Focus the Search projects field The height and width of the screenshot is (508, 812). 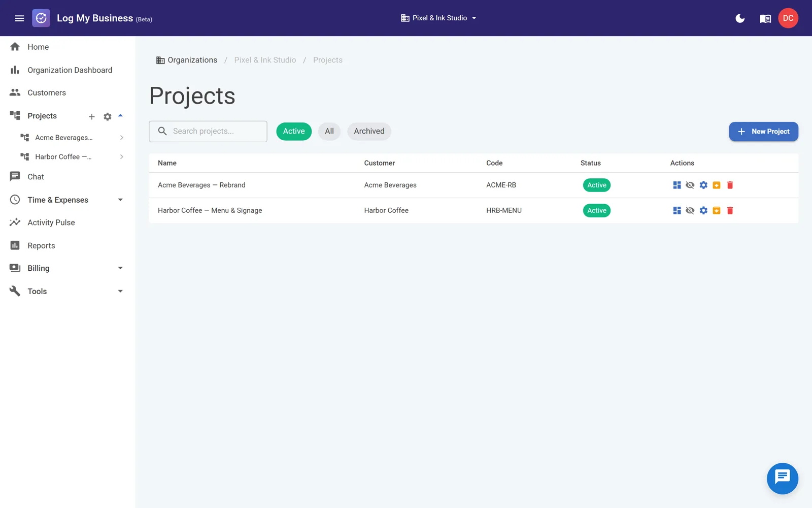208,131
